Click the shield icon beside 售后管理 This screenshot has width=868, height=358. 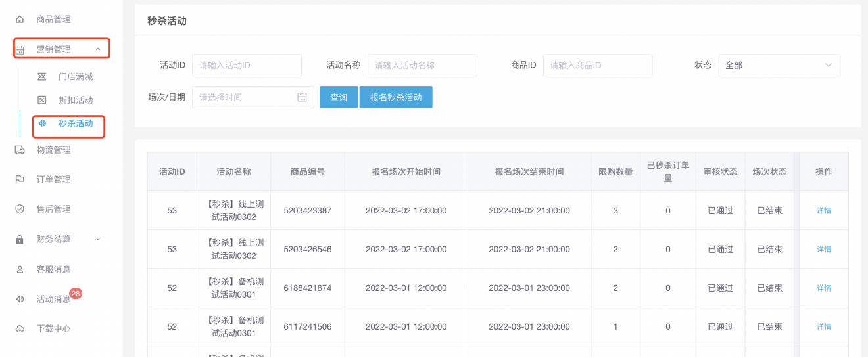pos(20,209)
